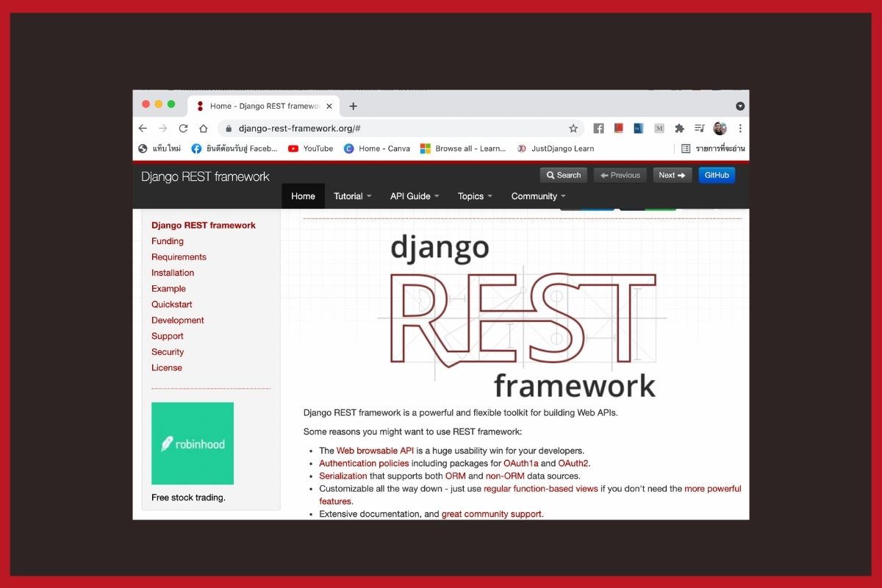Select the Home - Django REST framework tab
The width and height of the screenshot is (882, 588).
(x=263, y=106)
